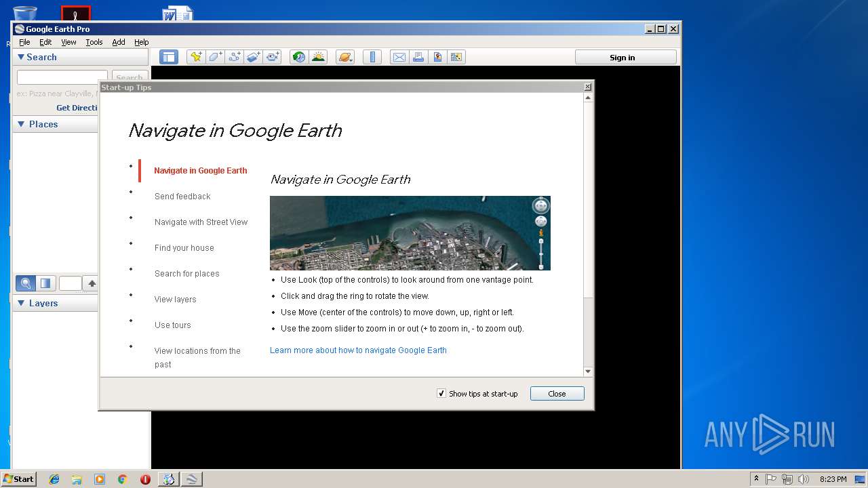Open the ruler measurement tool
The width and height of the screenshot is (868, 488).
point(372,58)
